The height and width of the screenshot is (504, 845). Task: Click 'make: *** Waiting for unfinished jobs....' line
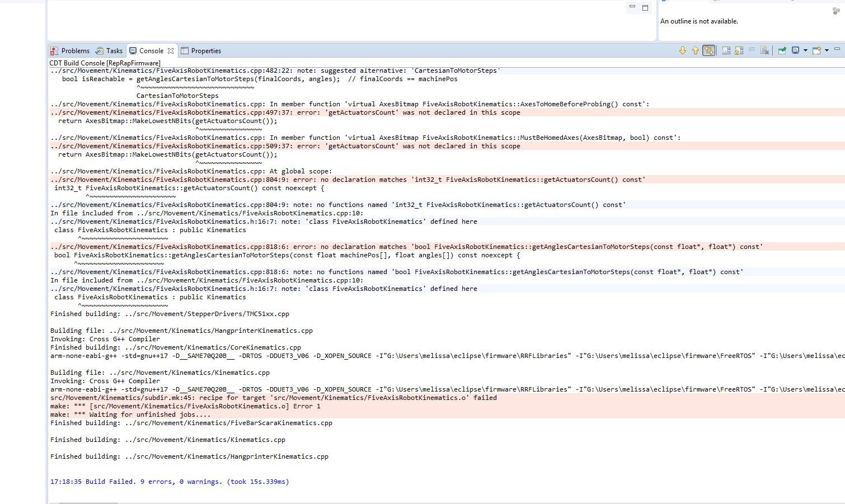130,414
